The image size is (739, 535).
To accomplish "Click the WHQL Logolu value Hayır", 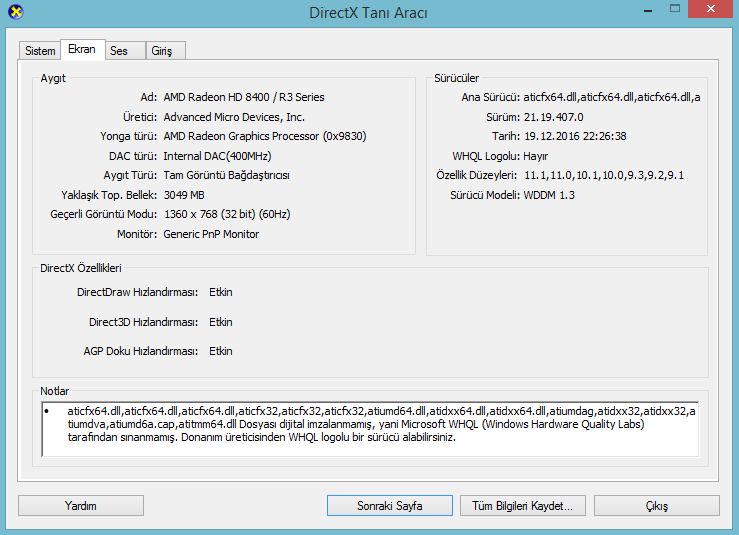I will 535,156.
